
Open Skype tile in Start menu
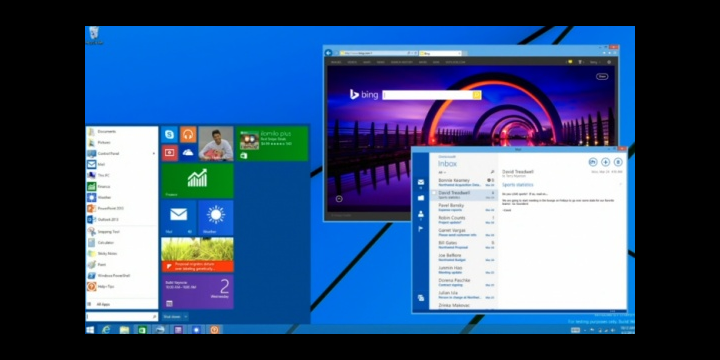point(169,135)
